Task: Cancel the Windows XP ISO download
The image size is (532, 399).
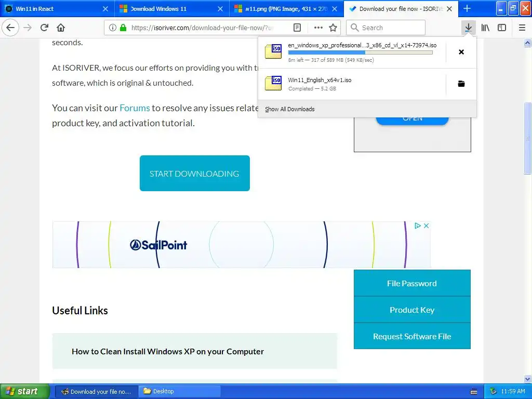Action: (x=461, y=52)
